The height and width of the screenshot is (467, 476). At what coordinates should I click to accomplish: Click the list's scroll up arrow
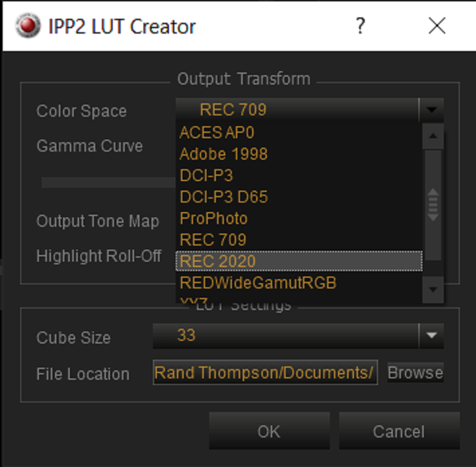click(433, 136)
